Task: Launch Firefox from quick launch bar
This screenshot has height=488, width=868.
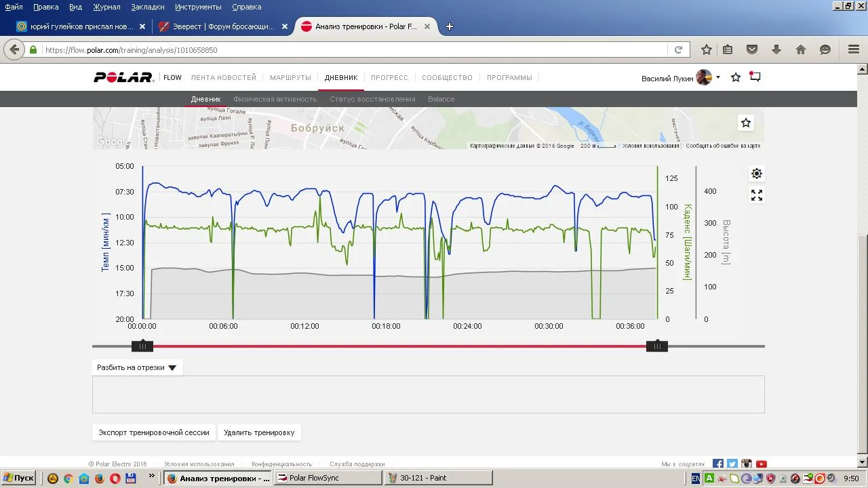Action: 100,478
